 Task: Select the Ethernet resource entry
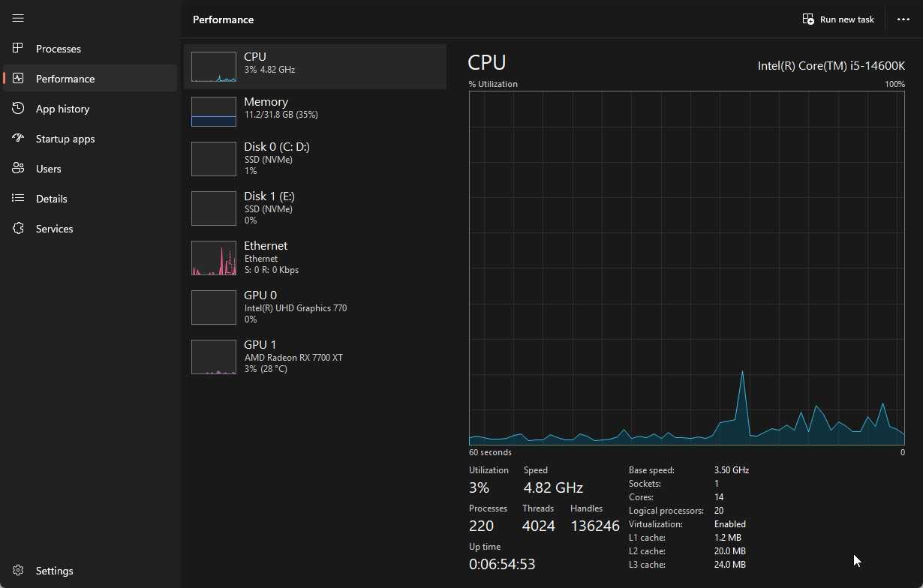click(x=315, y=258)
